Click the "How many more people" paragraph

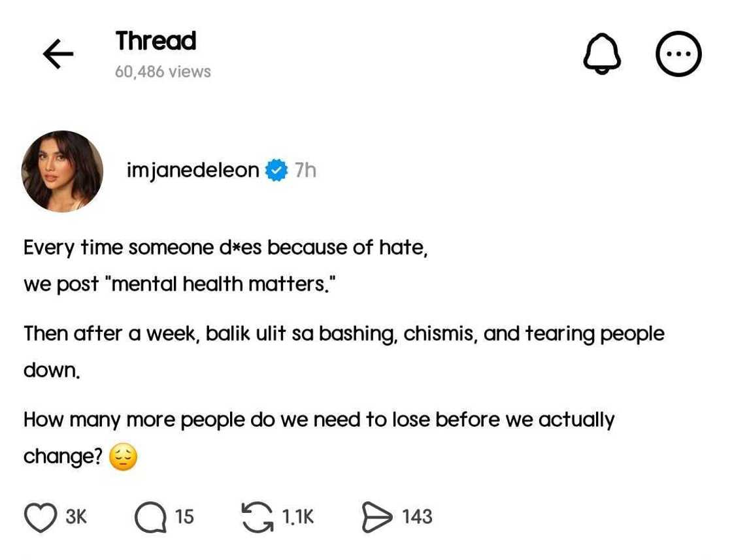click(319, 420)
